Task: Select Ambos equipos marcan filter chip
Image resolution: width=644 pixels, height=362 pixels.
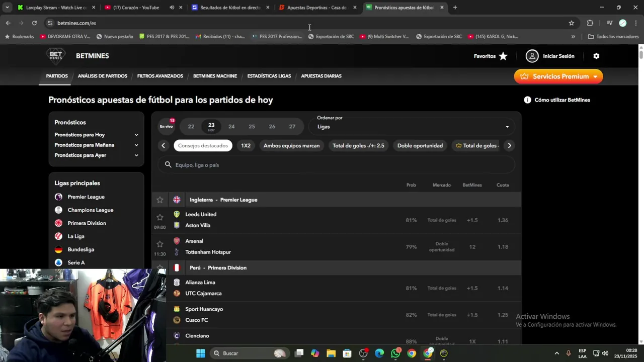Action: point(291,145)
